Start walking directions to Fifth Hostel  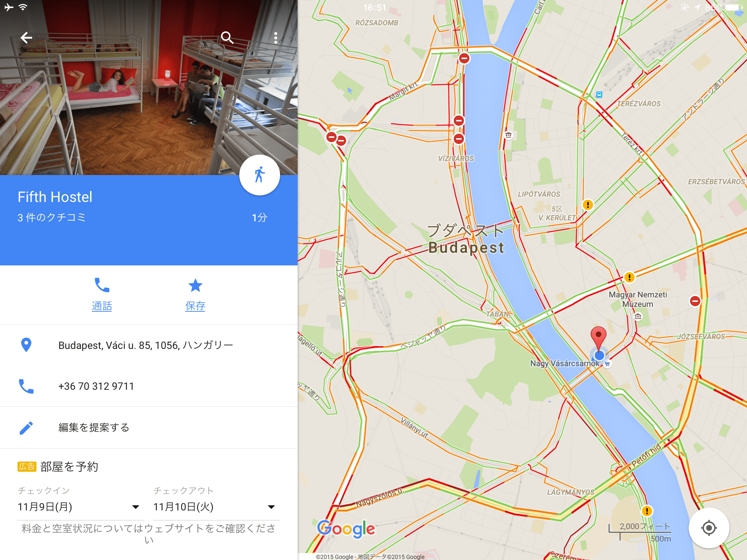(x=260, y=175)
